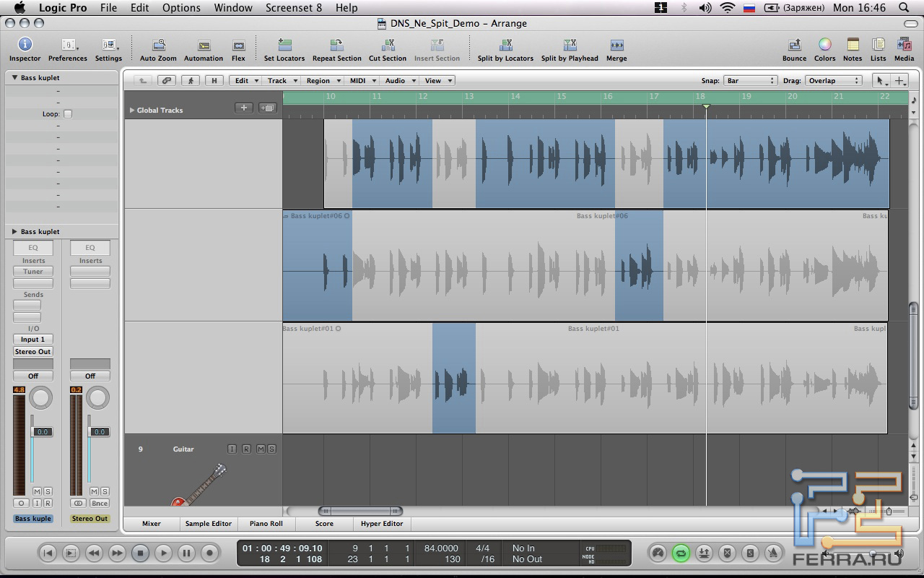The width and height of the screenshot is (924, 578).
Task: Expand the Global Tracks disclosure triangle
Action: pyautogui.click(x=132, y=111)
